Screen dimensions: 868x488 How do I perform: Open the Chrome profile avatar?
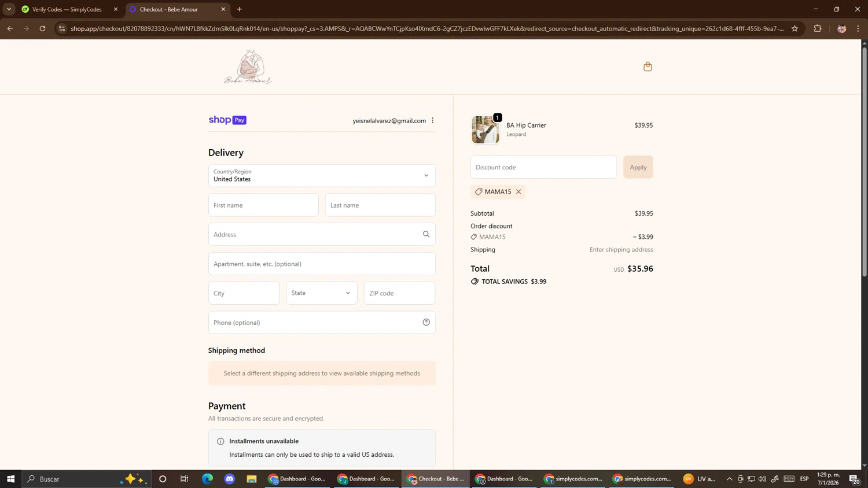pyautogui.click(x=841, y=28)
